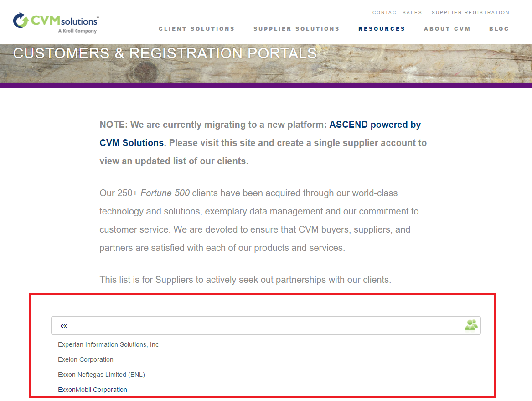
Task: Open the Client Solutions menu
Action: point(196,29)
